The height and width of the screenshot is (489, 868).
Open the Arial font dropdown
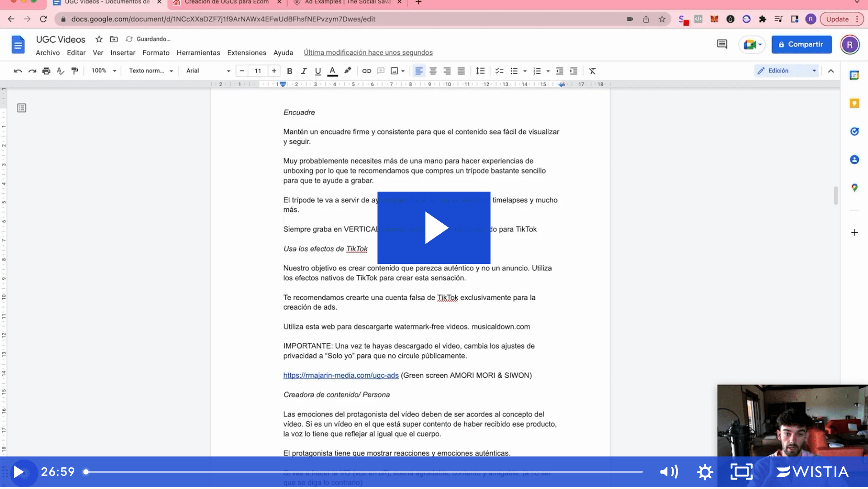click(x=208, y=71)
